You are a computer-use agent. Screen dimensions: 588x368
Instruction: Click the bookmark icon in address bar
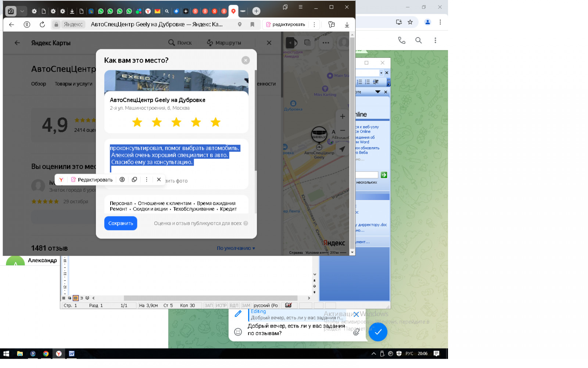click(x=252, y=25)
